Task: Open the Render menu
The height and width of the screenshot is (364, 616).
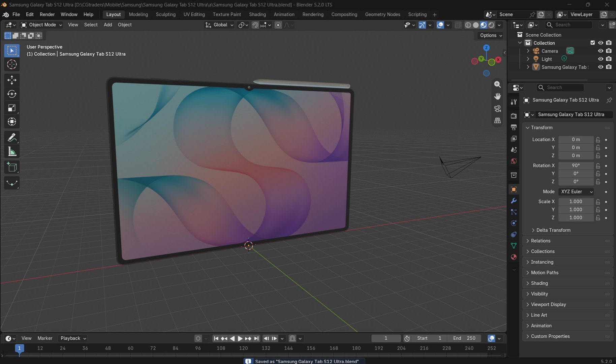Action: (x=47, y=14)
